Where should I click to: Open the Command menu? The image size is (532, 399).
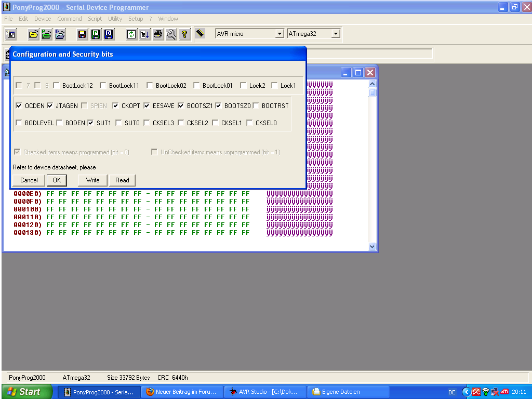click(70, 19)
